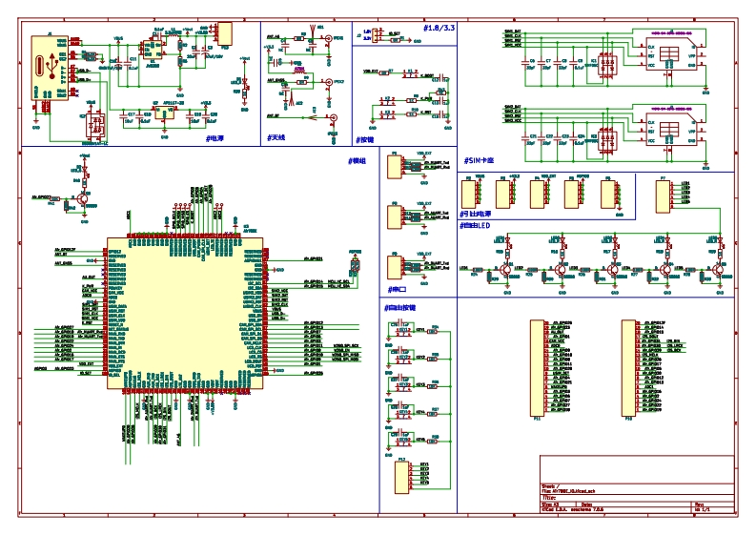The width and height of the screenshot is (756, 535).
Task: Select the leftmost LED driver transistor
Action: pyautogui.click(x=504, y=271)
